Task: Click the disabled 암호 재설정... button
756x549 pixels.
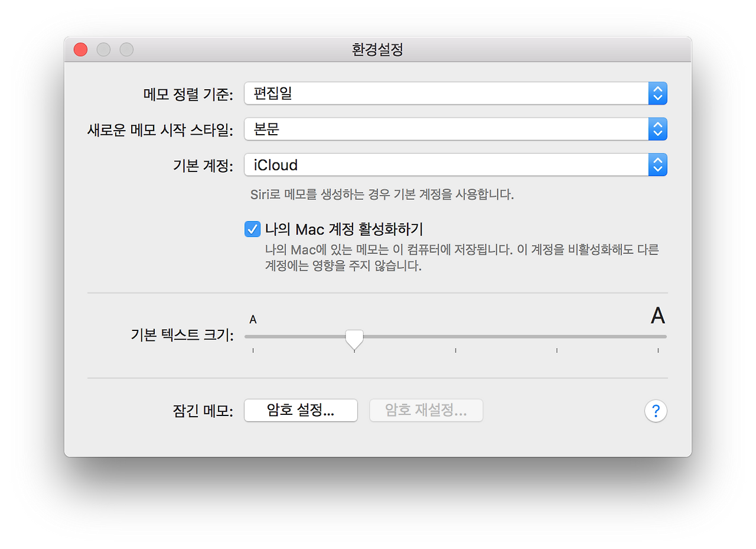Action: pos(426,411)
